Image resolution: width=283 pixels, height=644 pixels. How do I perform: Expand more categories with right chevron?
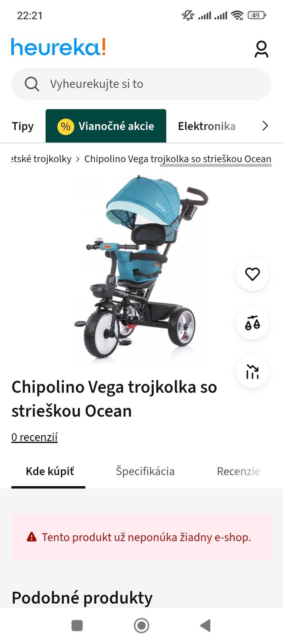(265, 126)
